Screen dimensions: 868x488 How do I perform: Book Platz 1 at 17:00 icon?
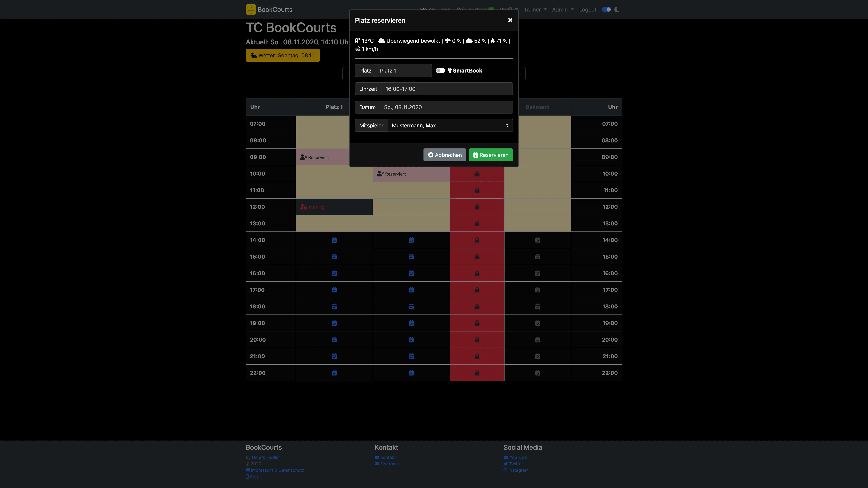coord(334,290)
